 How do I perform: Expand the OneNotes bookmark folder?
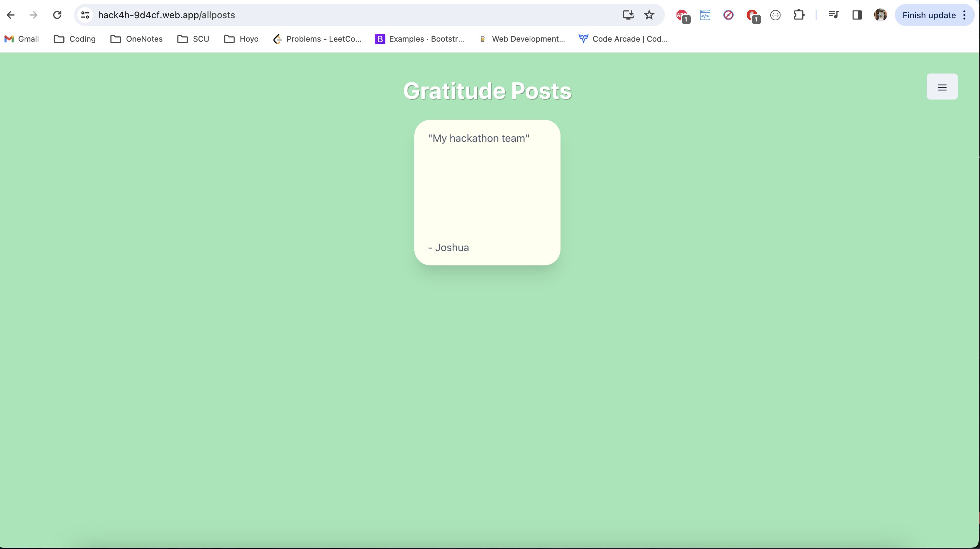point(136,39)
